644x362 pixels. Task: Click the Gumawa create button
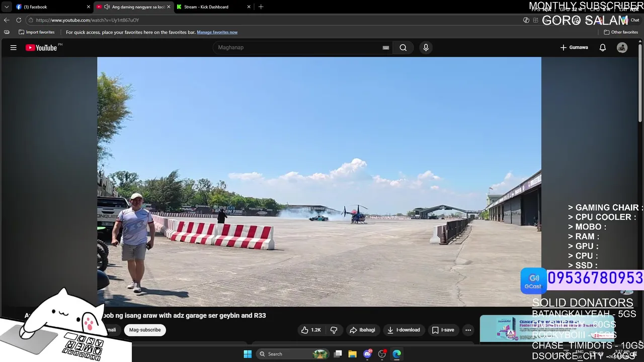point(574,47)
